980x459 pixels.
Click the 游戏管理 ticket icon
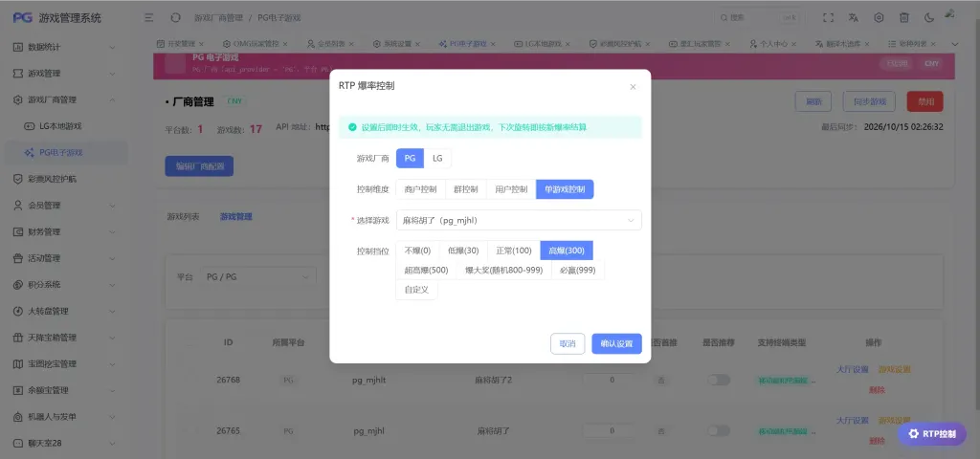[18, 73]
